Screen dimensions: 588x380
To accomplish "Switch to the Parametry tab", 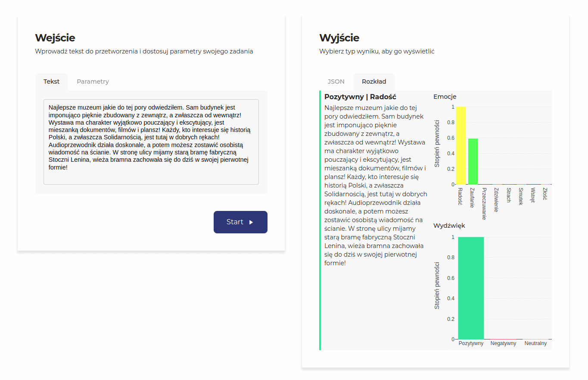I will coord(93,82).
